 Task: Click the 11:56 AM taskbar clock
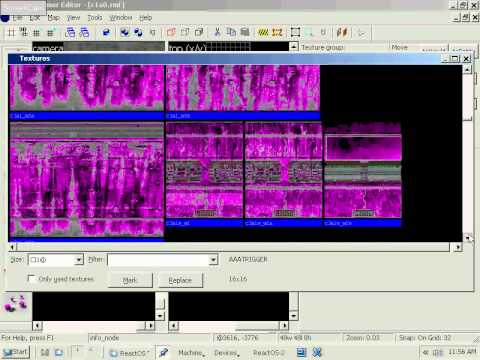click(462, 352)
